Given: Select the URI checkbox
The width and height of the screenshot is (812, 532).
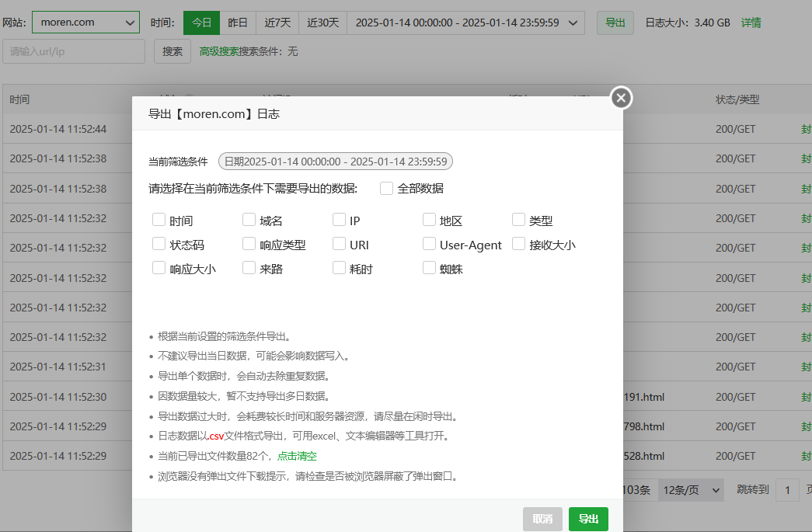Looking at the screenshot, I should (x=340, y=244).
